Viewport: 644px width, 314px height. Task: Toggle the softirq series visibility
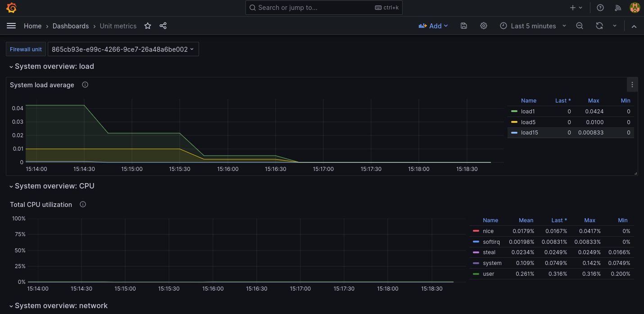(491, 242)
